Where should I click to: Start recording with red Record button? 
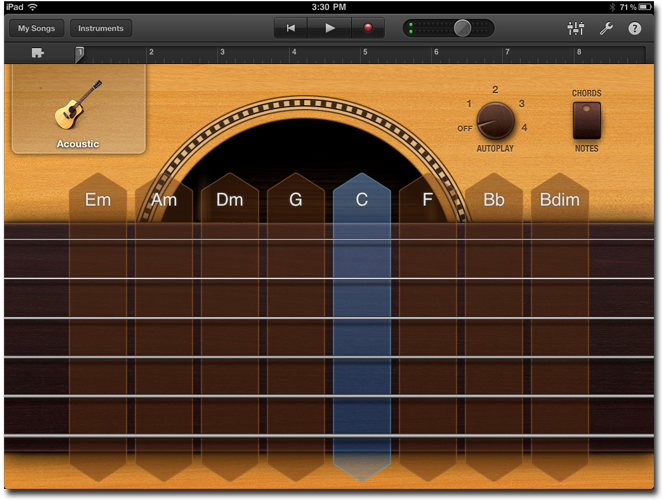pos(368,28)
